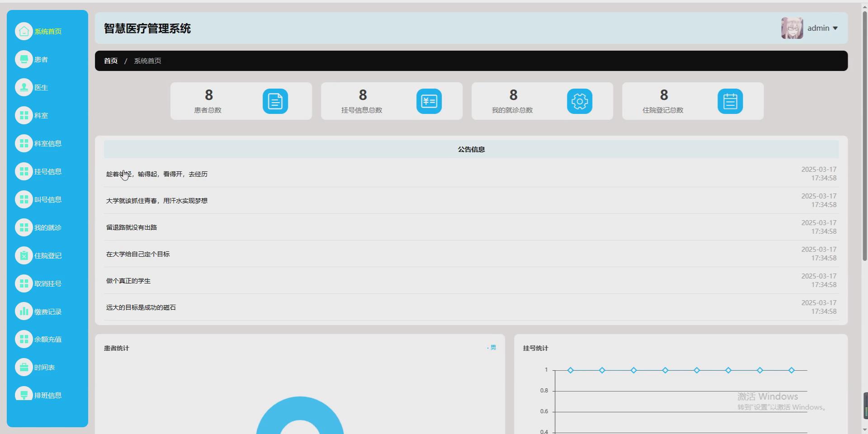
Task: Open the 医生 menu item
Action: 41,87
